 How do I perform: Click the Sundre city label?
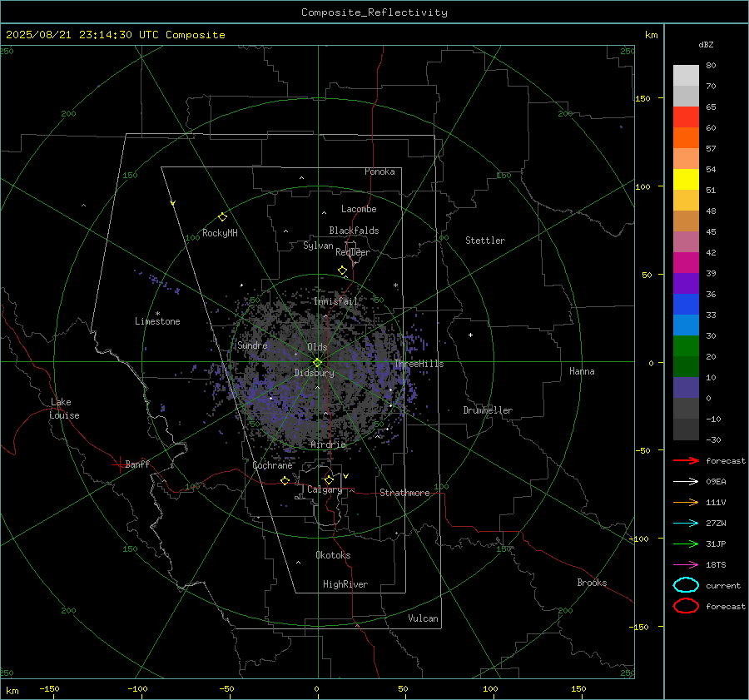coord(252,345)
